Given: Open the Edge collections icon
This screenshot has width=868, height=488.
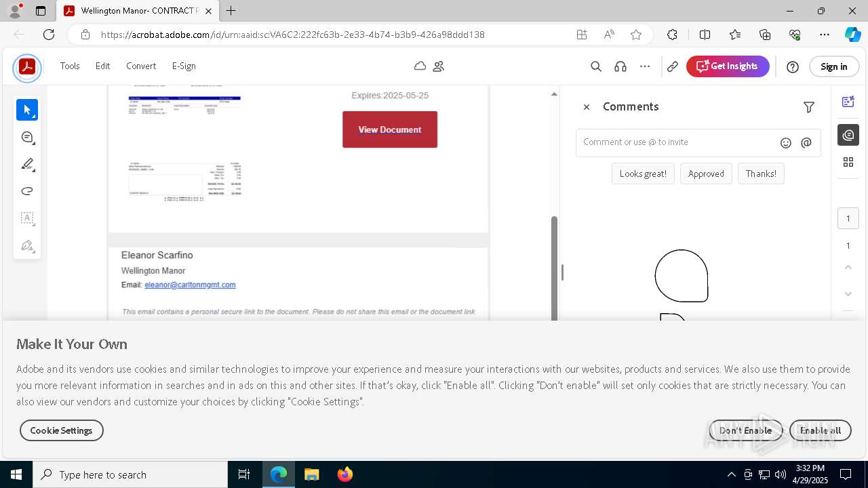Looking at the screenshot, I should pyautogui.click(x=765, y=35).
